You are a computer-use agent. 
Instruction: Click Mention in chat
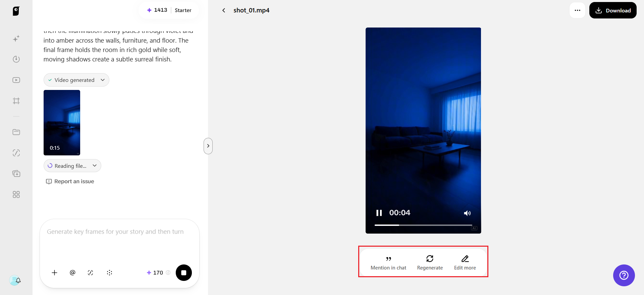click(x=388, y=263)
